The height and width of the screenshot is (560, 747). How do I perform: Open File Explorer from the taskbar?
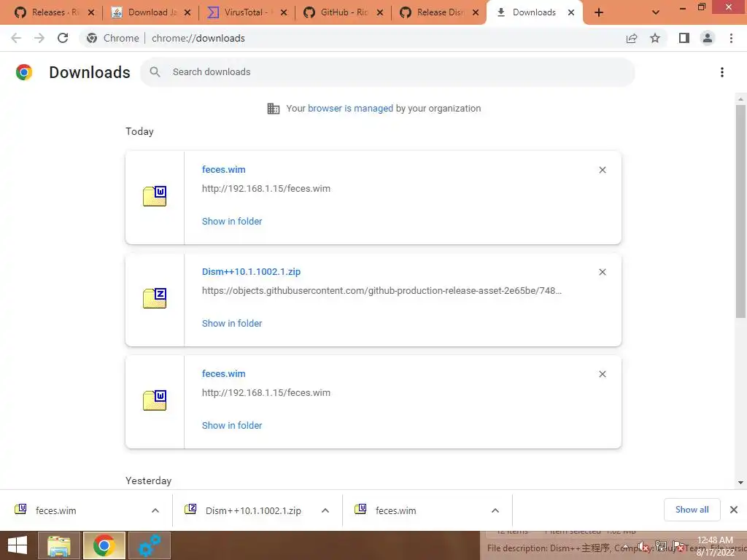[59, 545]
